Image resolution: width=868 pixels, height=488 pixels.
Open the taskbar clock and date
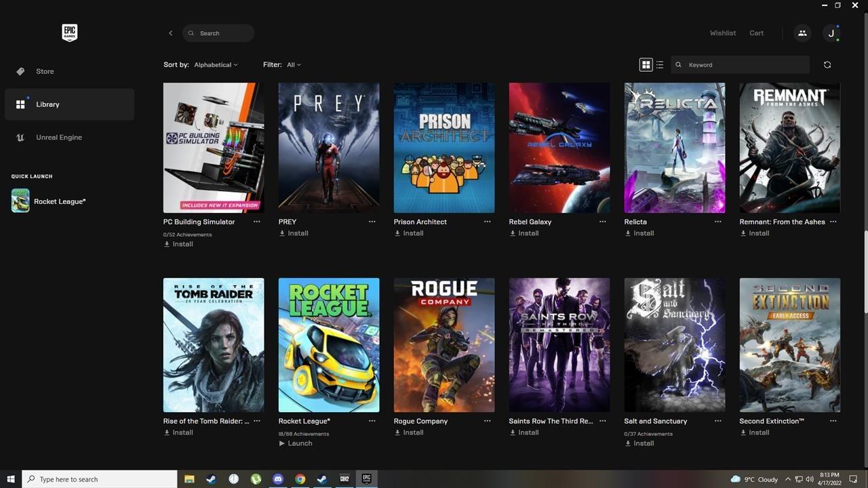[x=829, y=479]
